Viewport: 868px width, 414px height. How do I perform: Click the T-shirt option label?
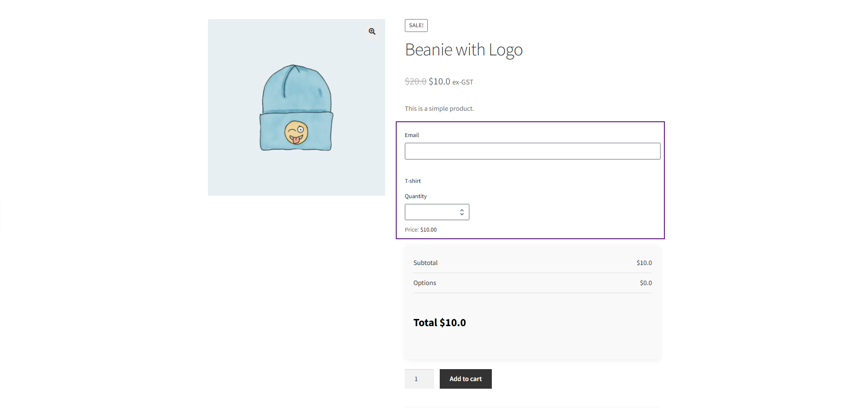pyautogui.click(x=412, y=181)
